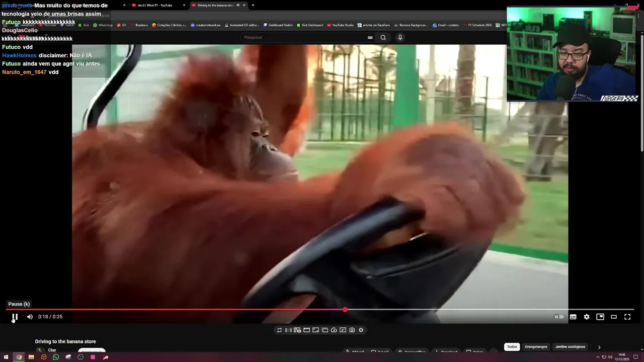Switch to miniplayer mode
This screenshot has height=362, width=644.
coord(600,317)
